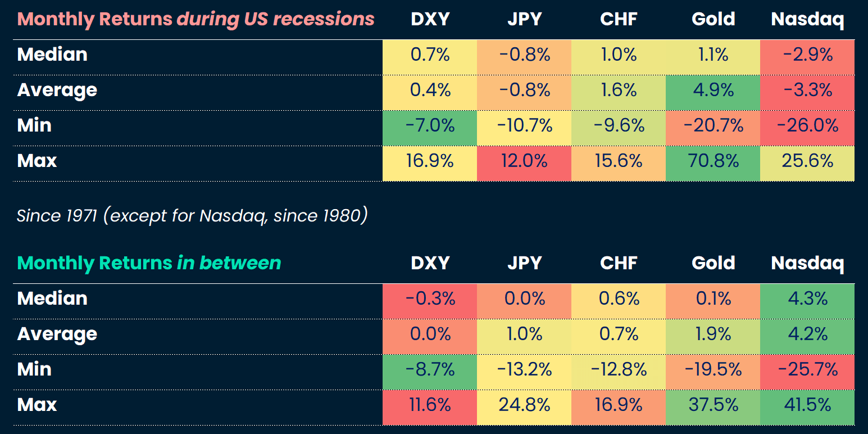Click the Average row label in the in-between table
This screenshot has height=434, width=868.
57,334
